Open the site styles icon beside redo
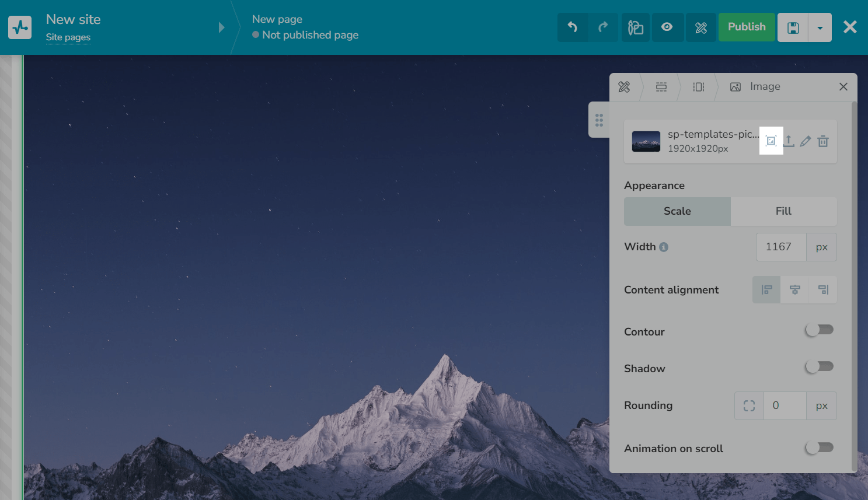This screenshot has width=868, height=500. 636,27
